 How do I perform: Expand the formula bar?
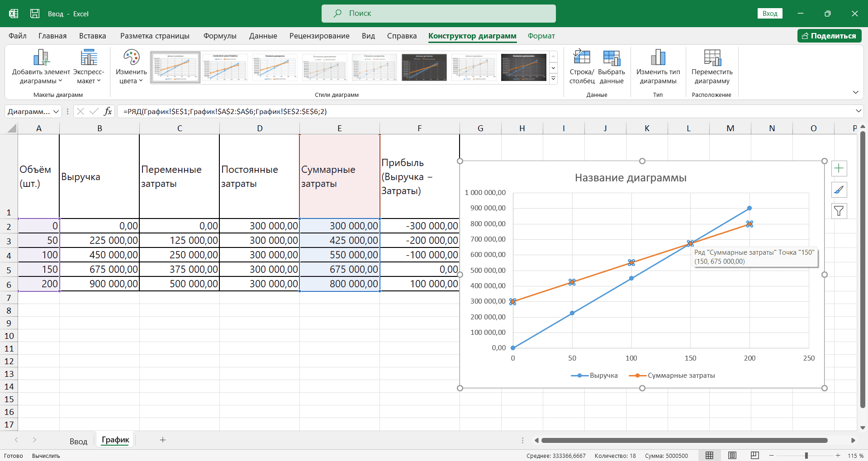click(x=858, y=111)
